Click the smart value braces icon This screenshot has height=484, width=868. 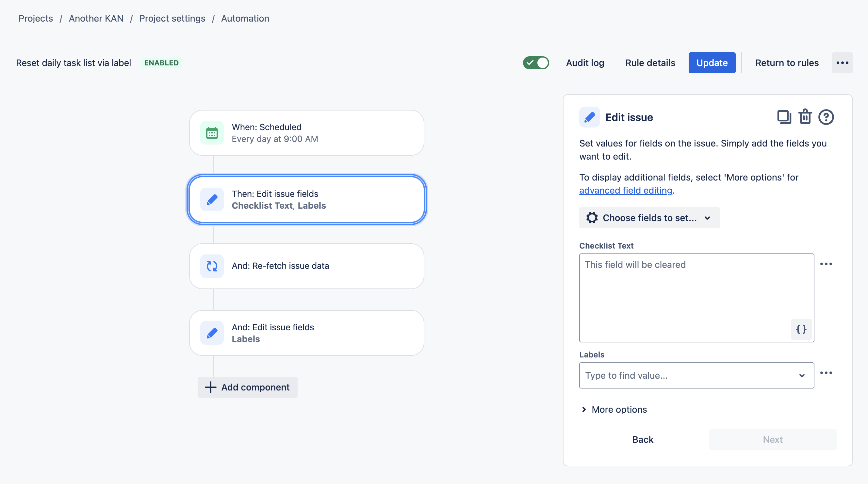coord(801,329)
